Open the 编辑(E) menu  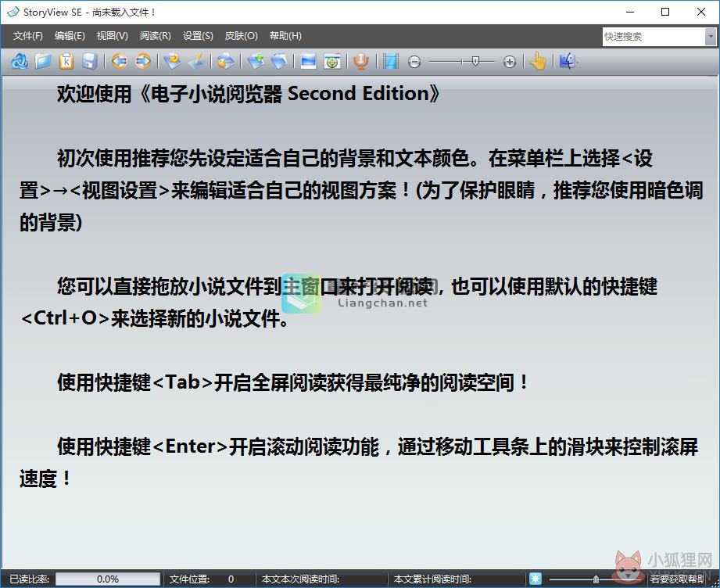pos(70,36)
